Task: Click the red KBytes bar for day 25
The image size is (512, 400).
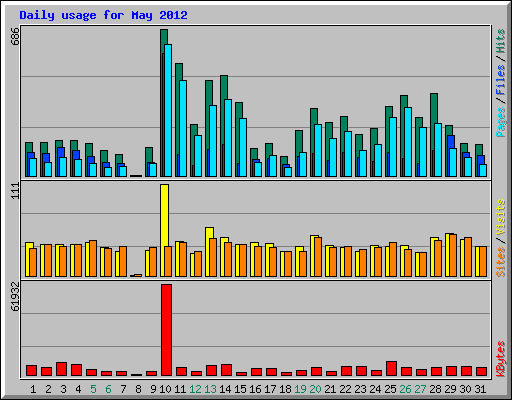Action: click(392, 368)
